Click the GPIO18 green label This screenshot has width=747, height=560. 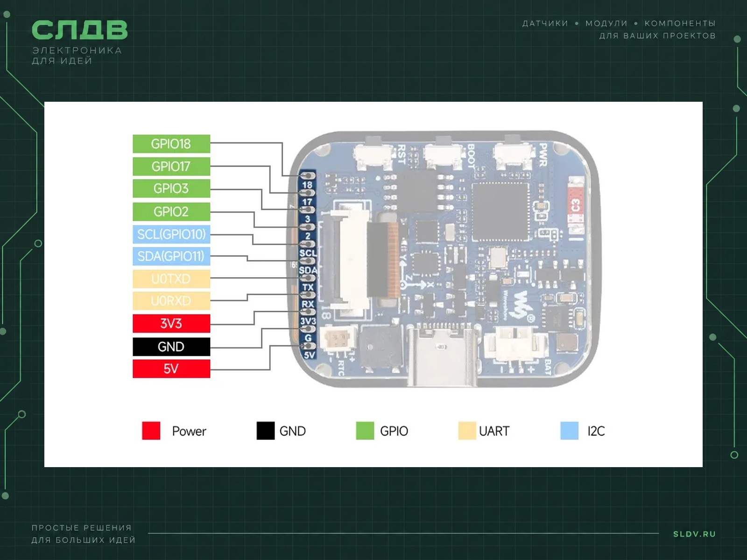[x=171, y=144]
